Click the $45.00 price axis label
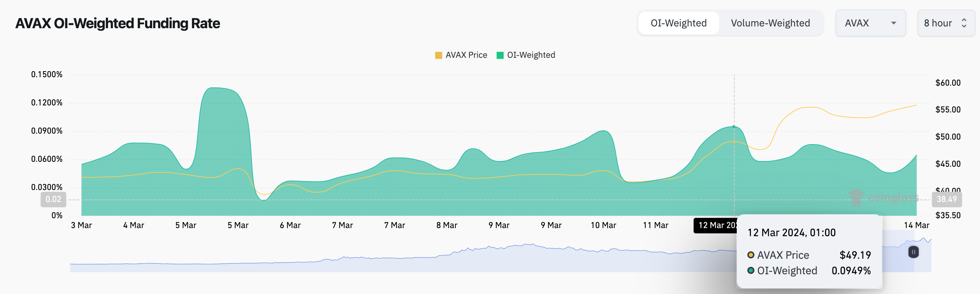Image resolution: width=980 pixels, height=294 pixels. coord(948,164)
